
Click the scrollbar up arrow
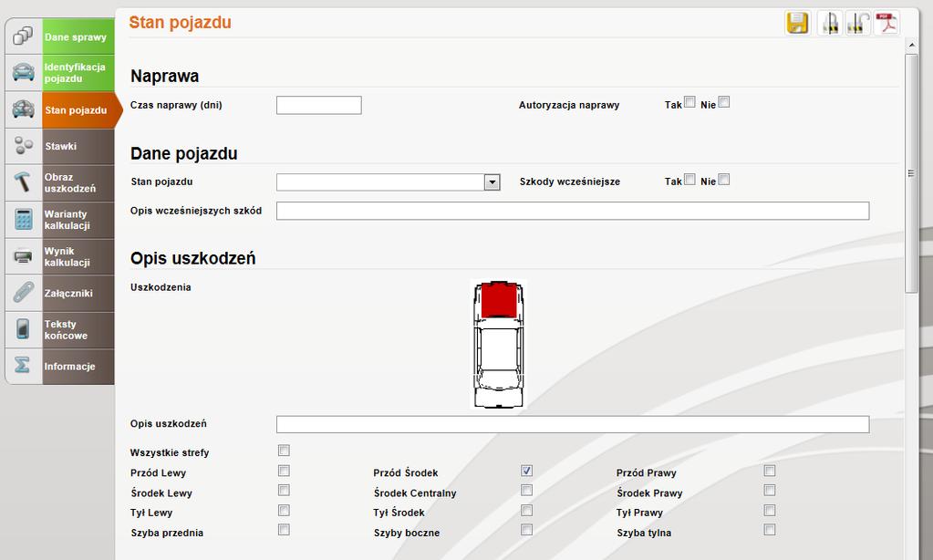tap(912, 46)
